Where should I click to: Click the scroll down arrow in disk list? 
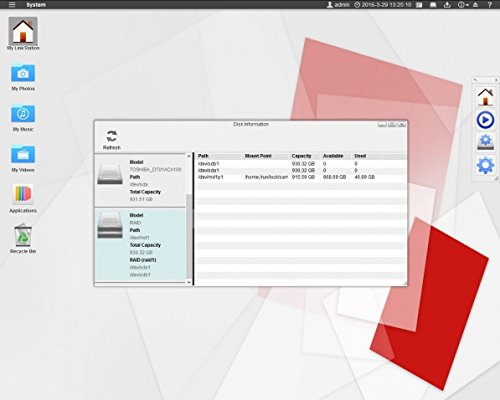[189, 282]
